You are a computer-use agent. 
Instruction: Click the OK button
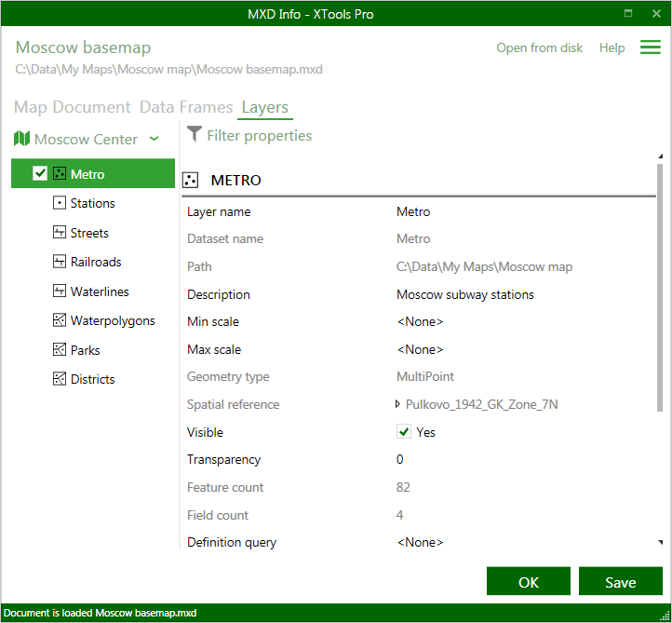click(529, 581)
